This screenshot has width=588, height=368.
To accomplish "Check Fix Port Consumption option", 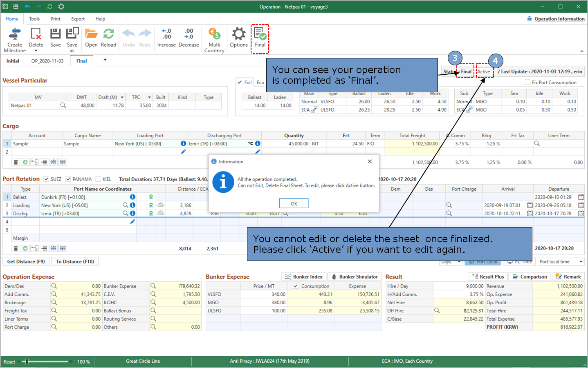I will [x=527, y=83].
